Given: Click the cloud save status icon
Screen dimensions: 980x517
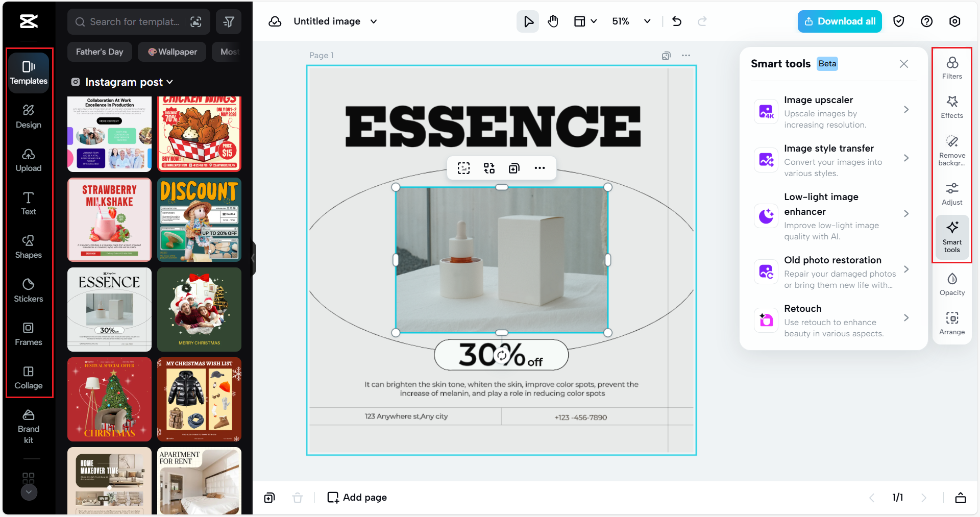Looking at the screenshot, I should tap(275, 21).
